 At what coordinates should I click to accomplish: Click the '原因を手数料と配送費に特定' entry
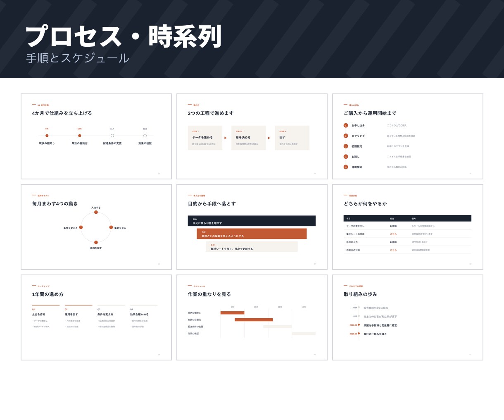(x=380, y=325)
